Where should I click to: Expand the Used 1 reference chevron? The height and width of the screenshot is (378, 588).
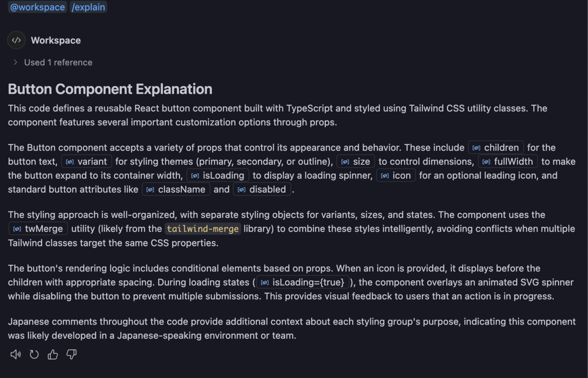tap(15, 62)
